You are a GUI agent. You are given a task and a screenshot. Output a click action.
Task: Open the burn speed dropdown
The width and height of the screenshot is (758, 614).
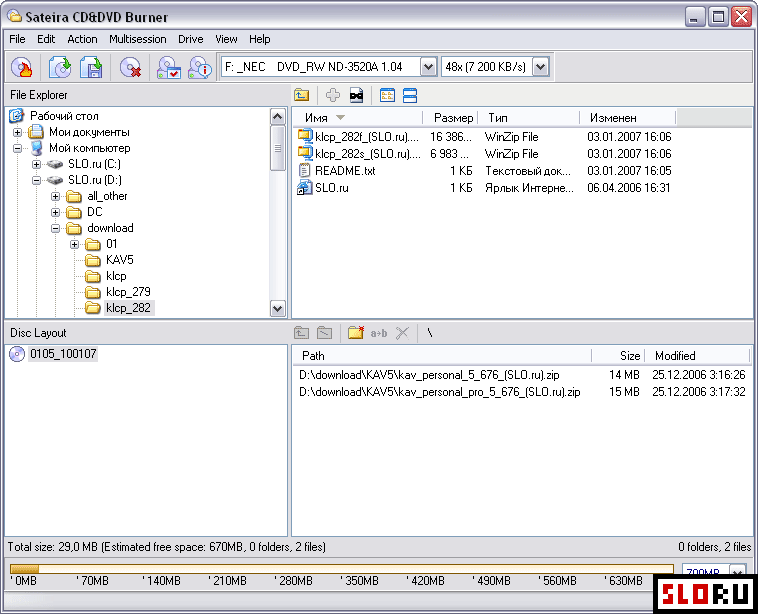tap(540, 67)
